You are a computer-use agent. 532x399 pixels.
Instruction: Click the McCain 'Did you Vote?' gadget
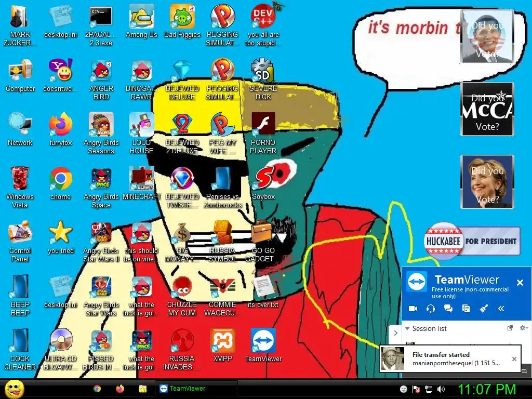[x=487, y=109]
